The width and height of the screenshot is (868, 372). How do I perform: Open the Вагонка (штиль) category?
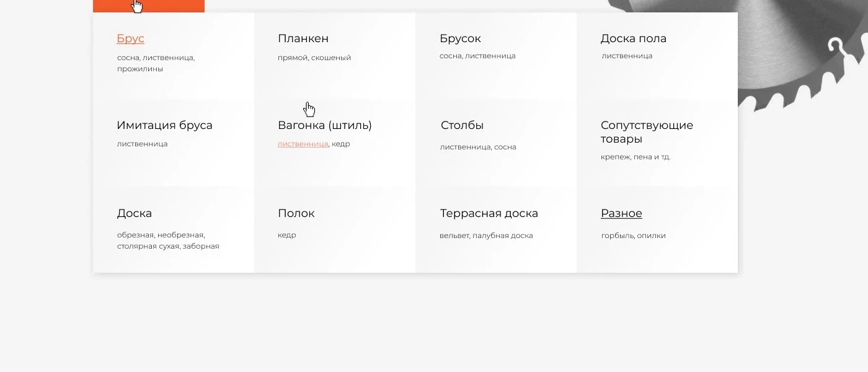coord(325,125)
